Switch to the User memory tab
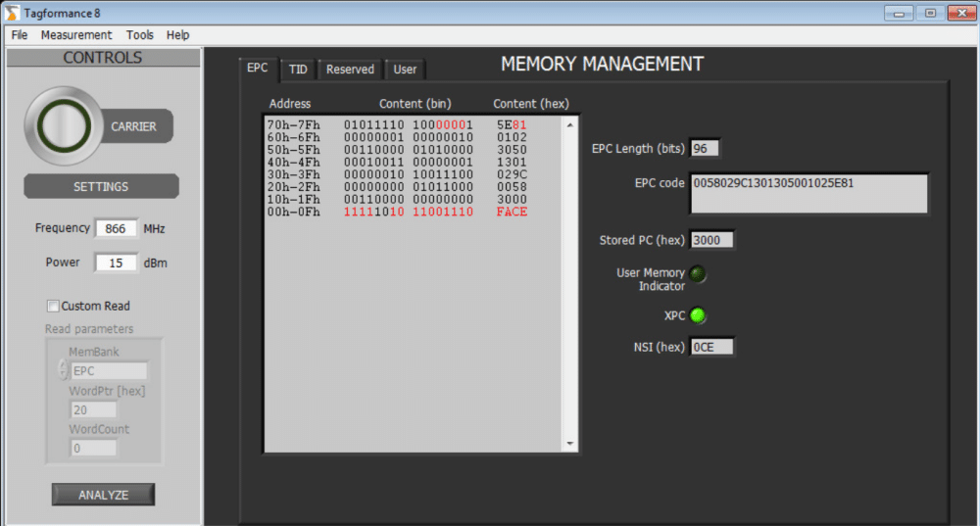Image resolution: width=980 pixels, height=526 pixels. point(405,70)
